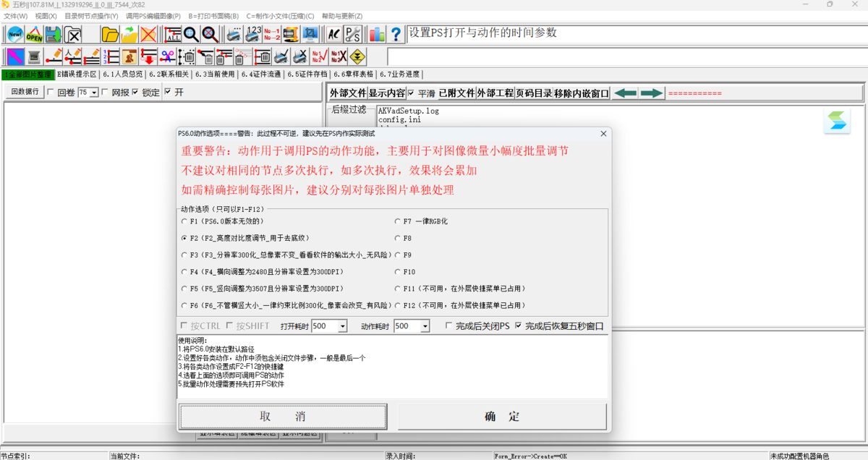Screen dimensions: 868x460
Task: Click the green sidebar icon on right edge
Action: 837,122
